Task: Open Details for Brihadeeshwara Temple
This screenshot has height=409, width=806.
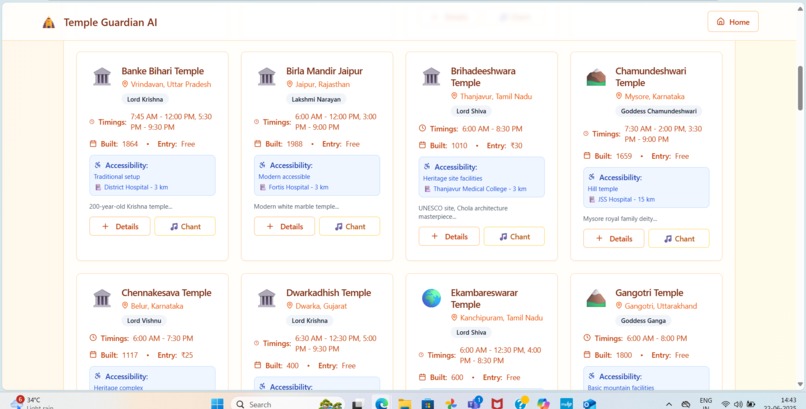Action: pos(449,236)
